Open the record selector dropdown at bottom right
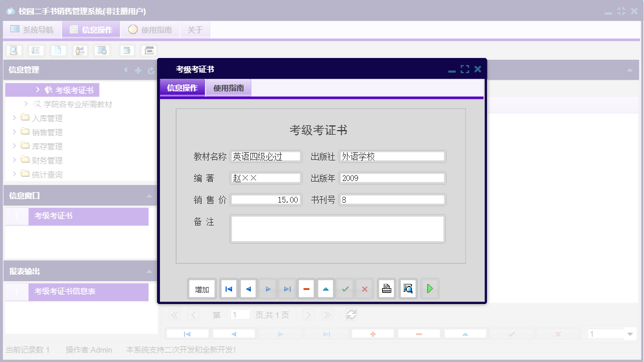The width and height of the screenshot is (644, 362). point(629,333)
